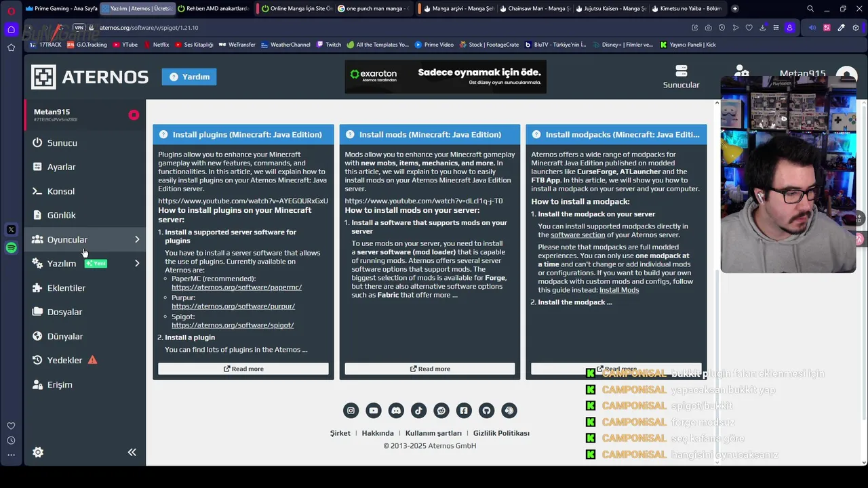Viewport: 868px width, 488px height.
Task: Click the Yedekler warning triangle
Action: tap(92, 360)
